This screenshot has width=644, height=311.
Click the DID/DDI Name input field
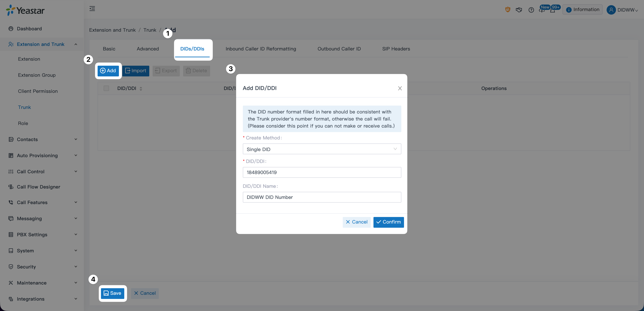click(x=322, y=197)
